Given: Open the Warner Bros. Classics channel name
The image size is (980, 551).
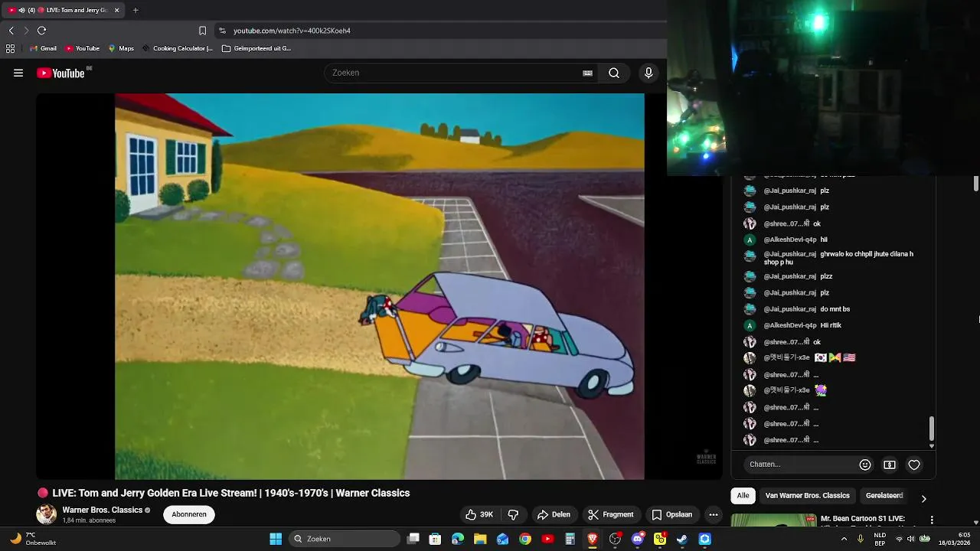Looking at the screenshot, I should pyautogui.click(x=103, y=510).
